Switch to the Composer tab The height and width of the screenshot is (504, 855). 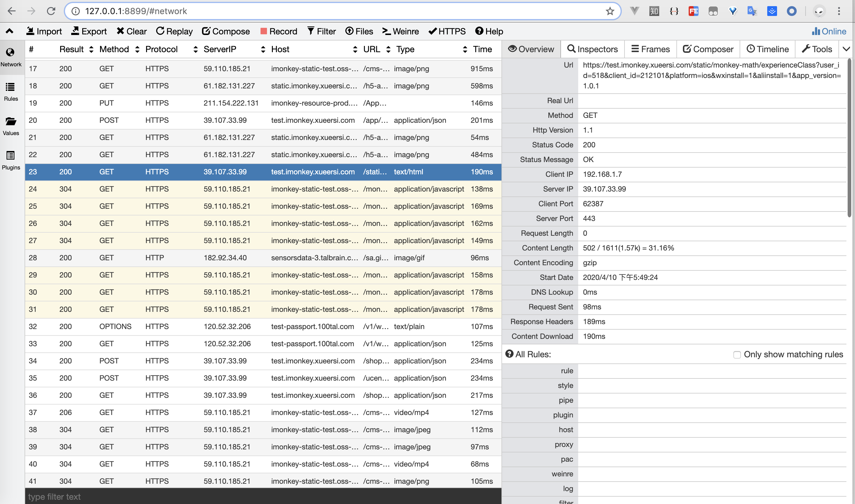click(708, 49)
